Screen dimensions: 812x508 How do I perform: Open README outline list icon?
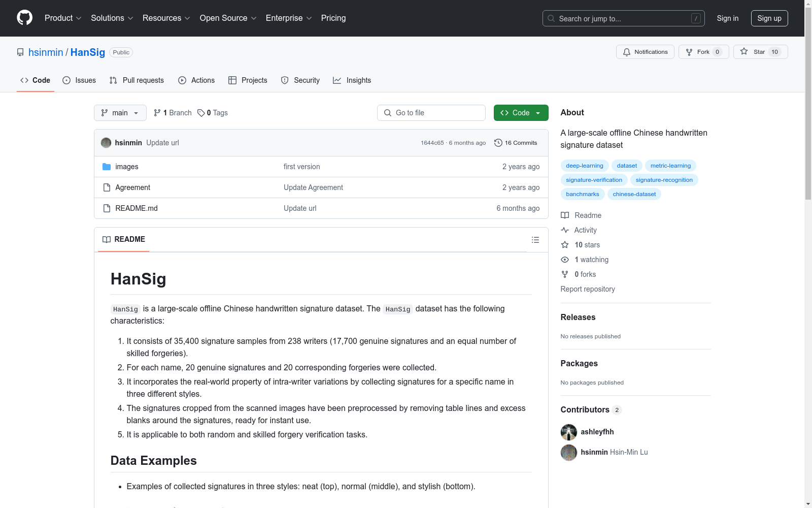point(535,240)
